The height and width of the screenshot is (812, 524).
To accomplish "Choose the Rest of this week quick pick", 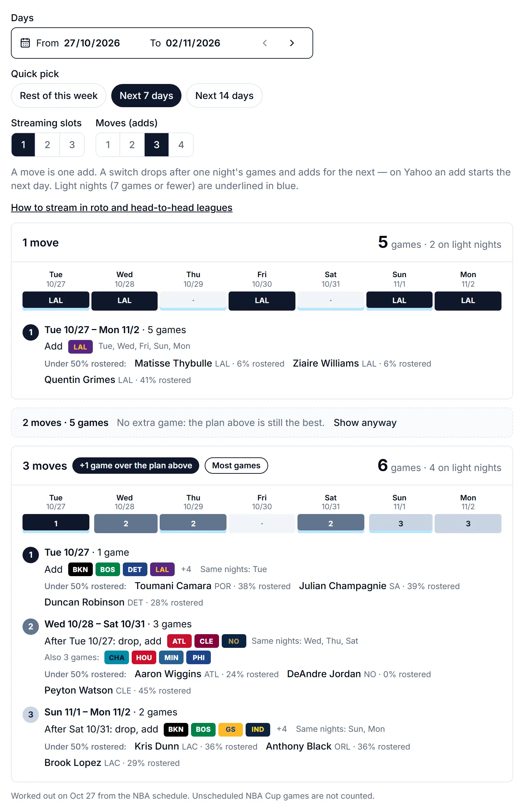I will (59, 96).
